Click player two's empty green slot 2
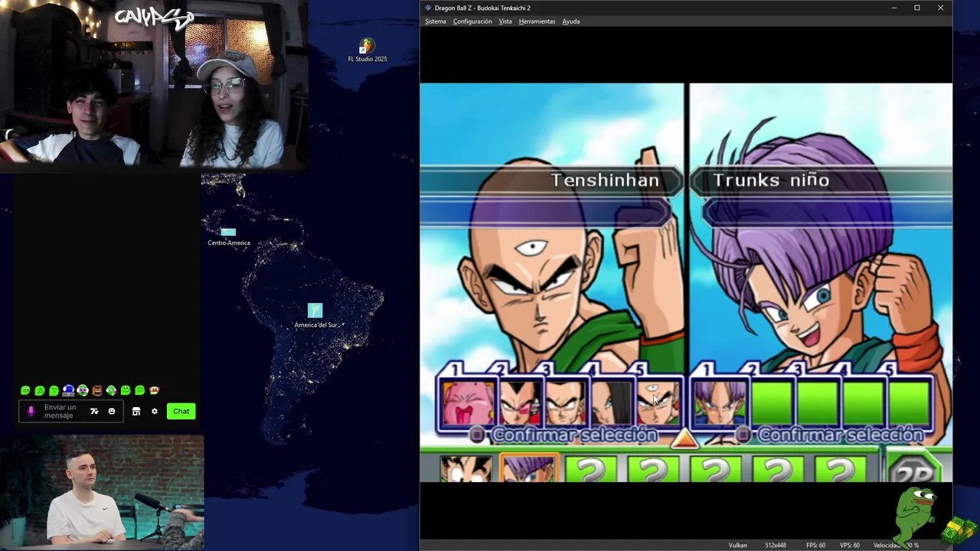Image resolution: width=980 pixels, height=551 pixels. [x=770, y=403]
